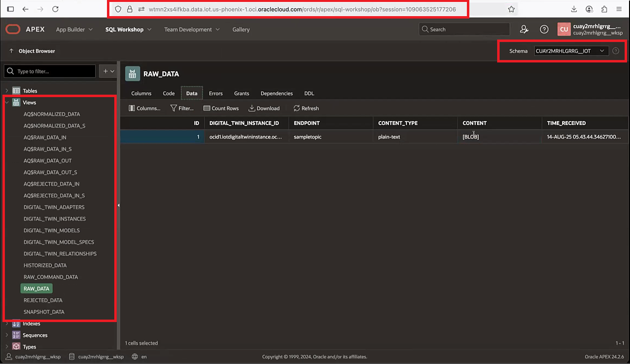Open the Help question mark icon
Screen dimensions: 630x364
[x=544, y=29]
